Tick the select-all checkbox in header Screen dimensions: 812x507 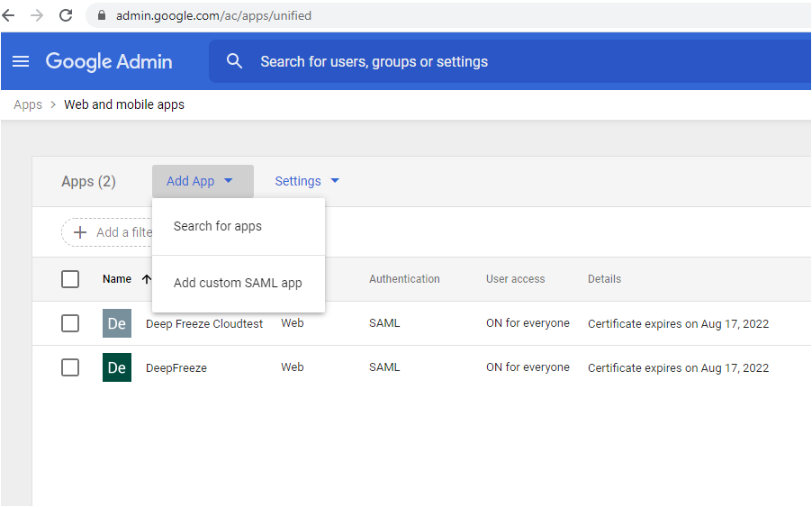click(70, 279)
